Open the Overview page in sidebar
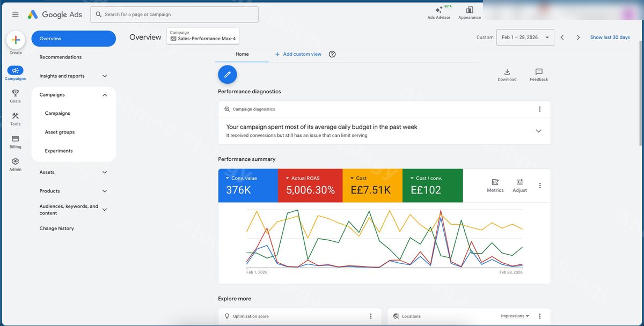644x326 pixels. [x=74, y=39]
